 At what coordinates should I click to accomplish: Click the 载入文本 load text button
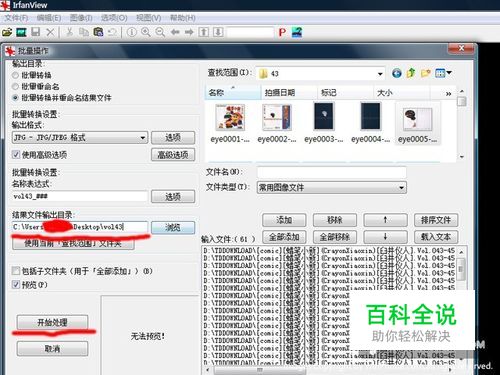[x=436, y=237]
